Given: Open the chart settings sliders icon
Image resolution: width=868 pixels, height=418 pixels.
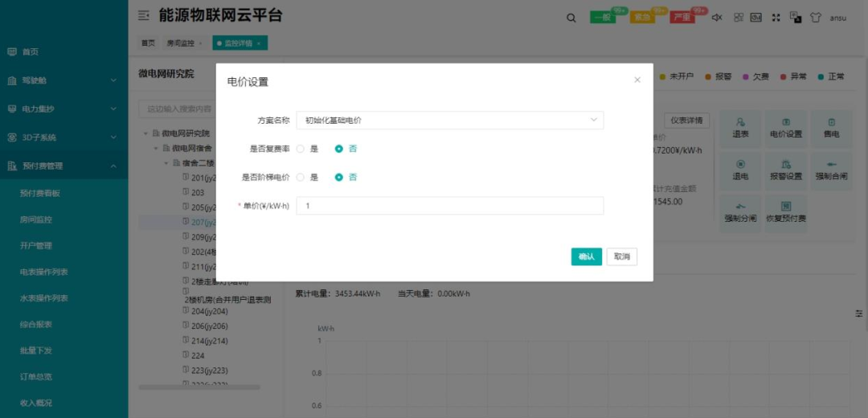Looking at the screenshot, I should click(858, 313).
